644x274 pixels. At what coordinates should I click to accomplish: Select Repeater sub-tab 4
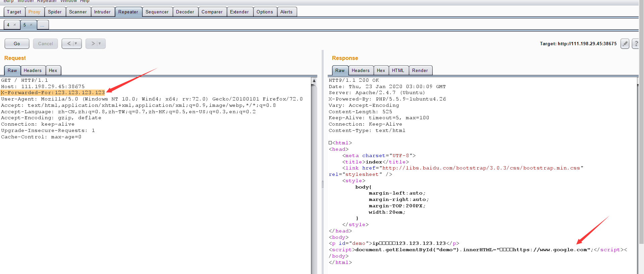point(8,25)
